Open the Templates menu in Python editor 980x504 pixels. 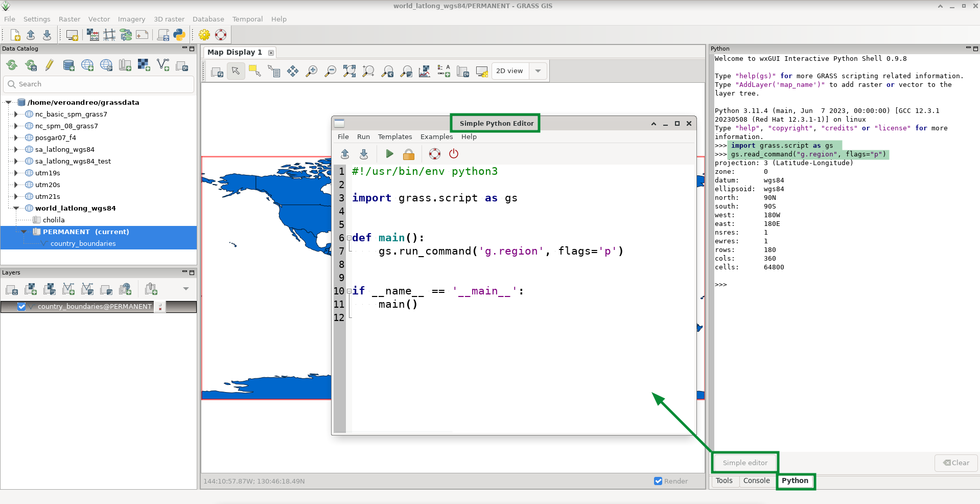(x=394, y=136)
